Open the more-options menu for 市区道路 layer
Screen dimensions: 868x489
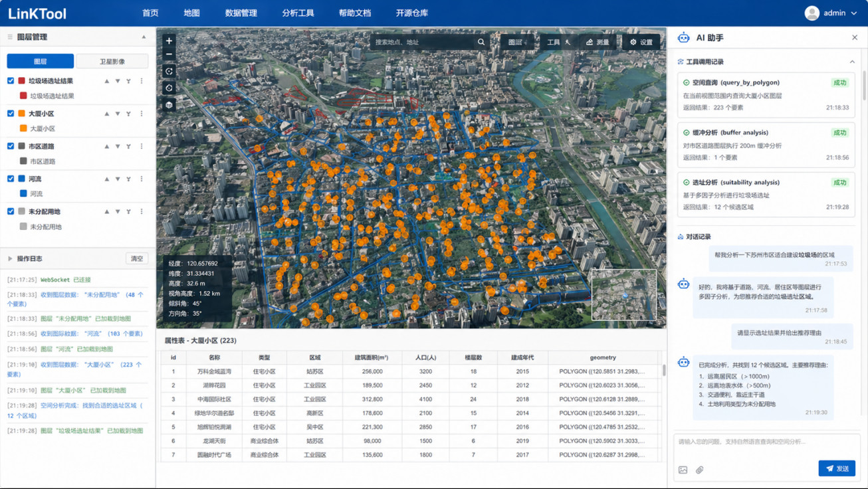[142, 146]
